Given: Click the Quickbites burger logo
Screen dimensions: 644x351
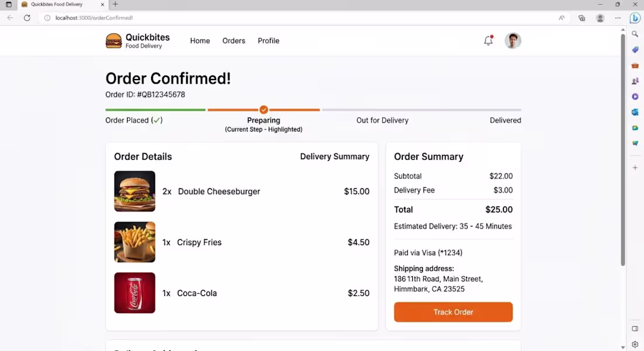Looking at the screenshot, I should (114, 41).
